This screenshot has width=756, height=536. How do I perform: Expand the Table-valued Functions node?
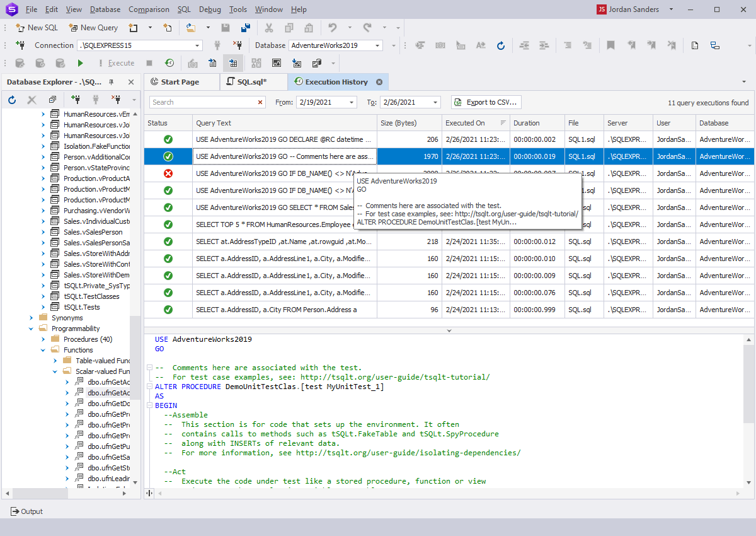(x=55, y=361)
